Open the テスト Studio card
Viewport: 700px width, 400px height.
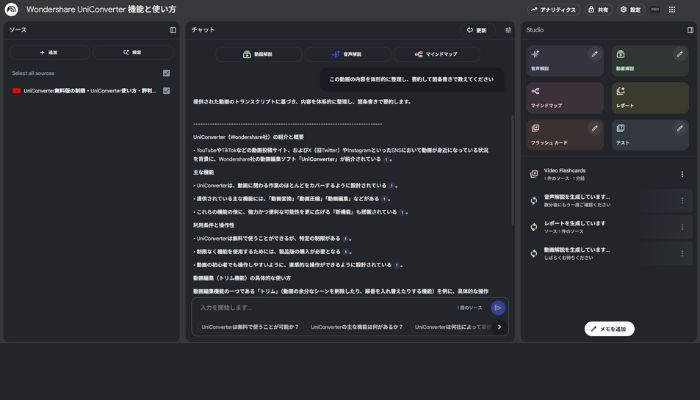[650, 135]
